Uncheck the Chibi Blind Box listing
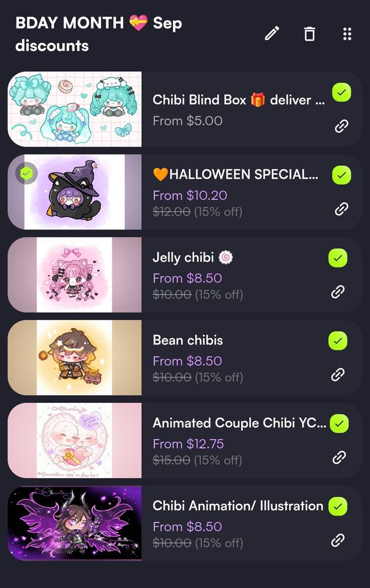Image resolution: width=370 pixels, height=588 pixels. 342,92
